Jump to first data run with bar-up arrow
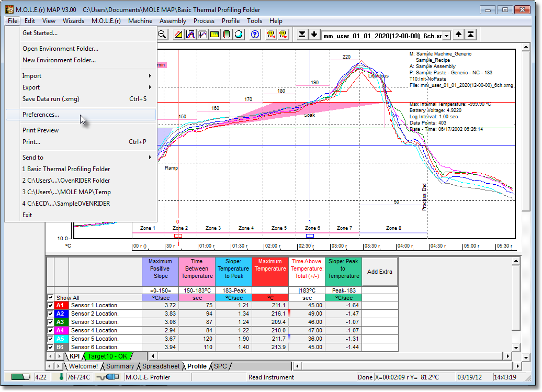Viewport: 542px width, 392px height. [x=470, y=34]
